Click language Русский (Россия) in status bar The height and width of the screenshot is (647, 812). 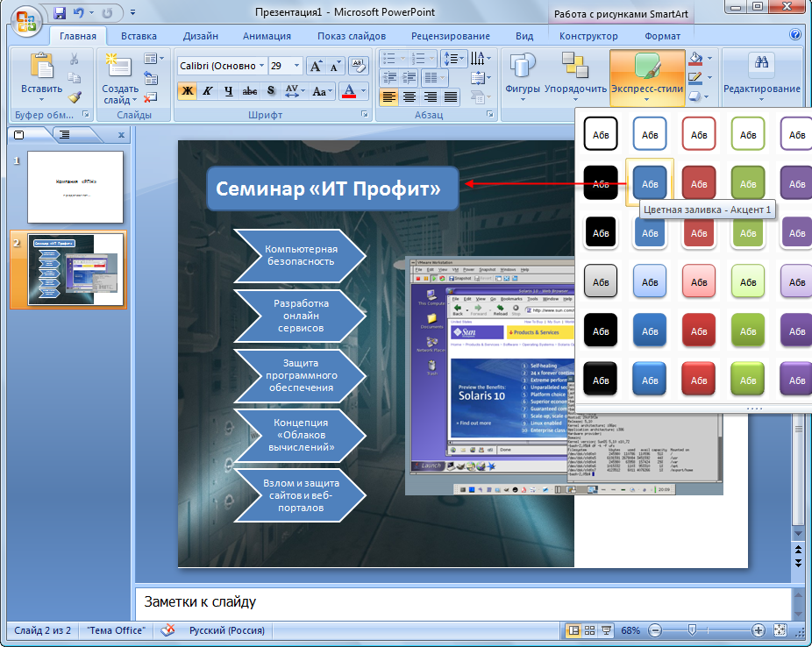click(x=227, y=630)
